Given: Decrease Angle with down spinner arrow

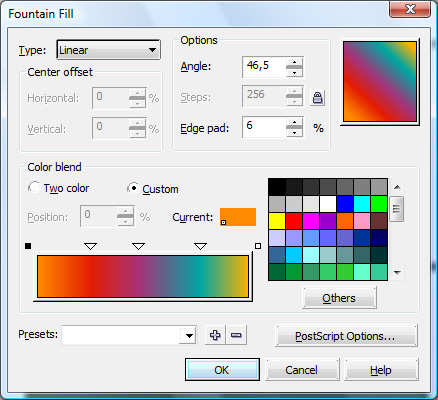Looking at the screenshot, I should [294, 72].
